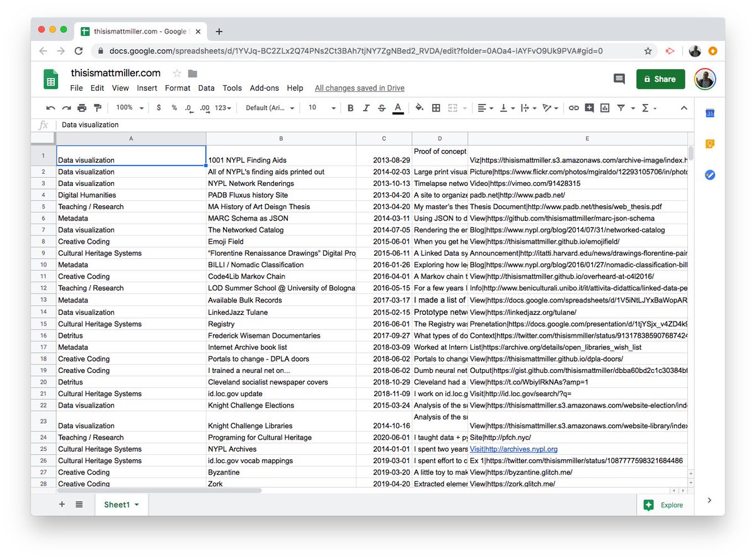Viewport: 756px width, 560px height.
Task: Open the Format menu
Action: coord(178,88)
